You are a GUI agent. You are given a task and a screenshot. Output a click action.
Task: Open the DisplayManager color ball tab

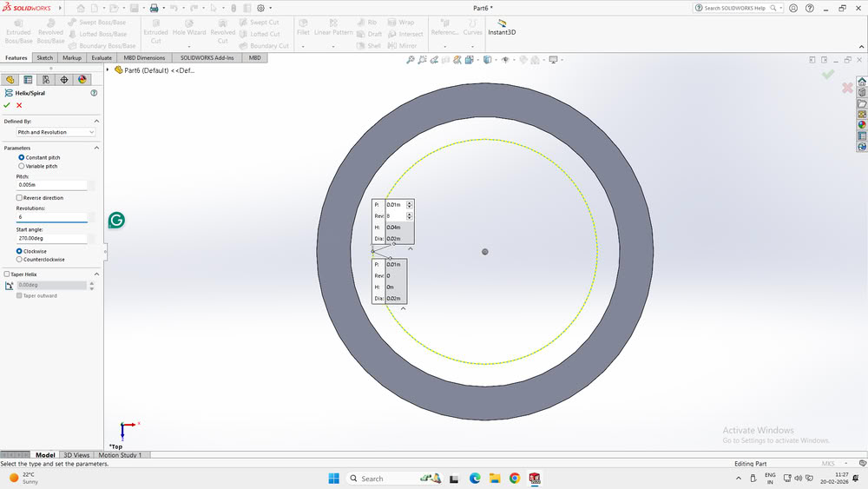click(82, 79)
